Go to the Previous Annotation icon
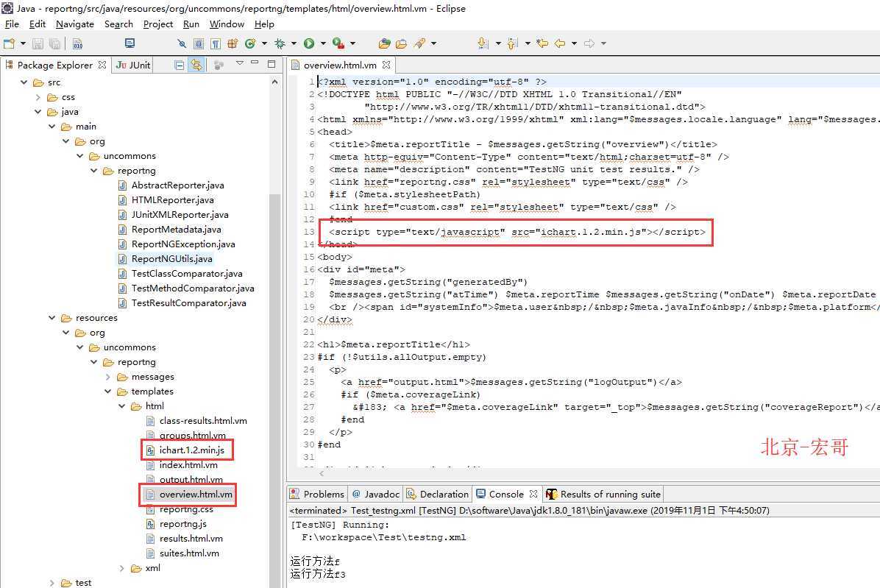The width and height of the screenshot is (880, 588). [511, 43]
